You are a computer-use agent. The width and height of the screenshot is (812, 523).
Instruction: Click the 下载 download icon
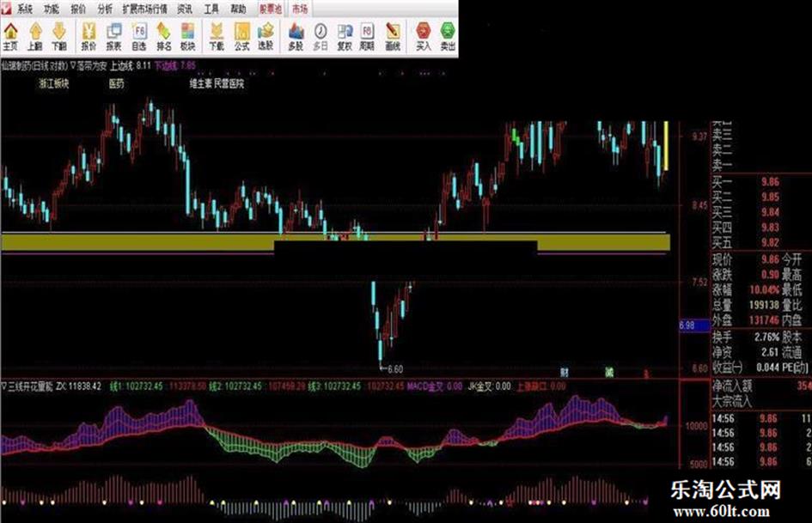point(217,36)
